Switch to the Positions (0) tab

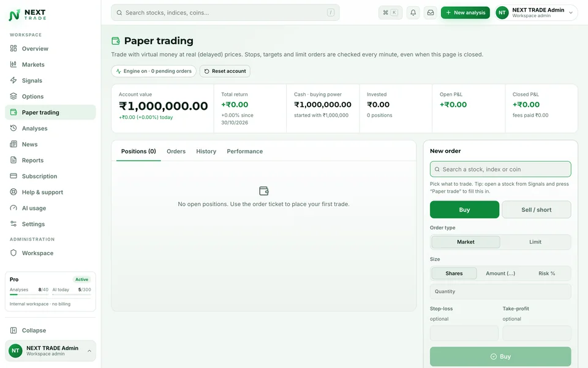[x=138, y=151]
